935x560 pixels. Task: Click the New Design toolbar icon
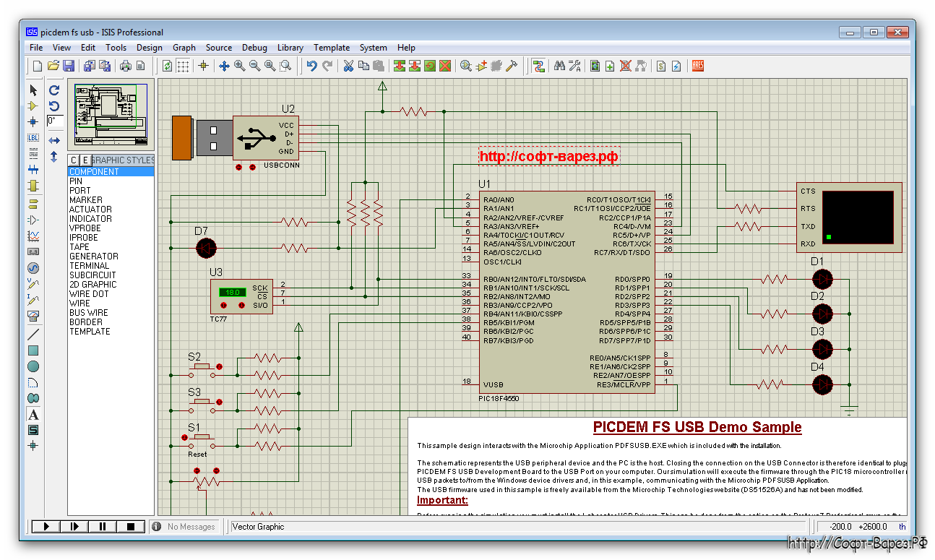(x=36, y=65)
